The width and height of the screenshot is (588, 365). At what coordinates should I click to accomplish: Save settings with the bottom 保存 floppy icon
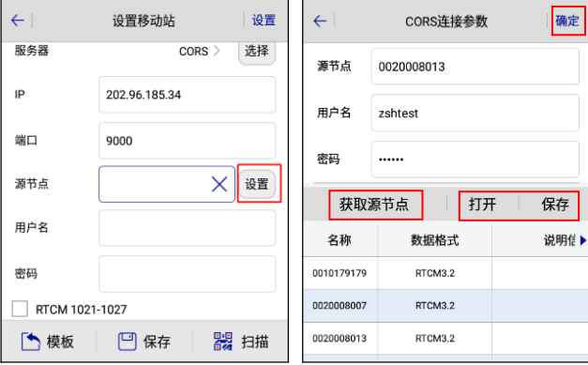click(x=144, y=342)
